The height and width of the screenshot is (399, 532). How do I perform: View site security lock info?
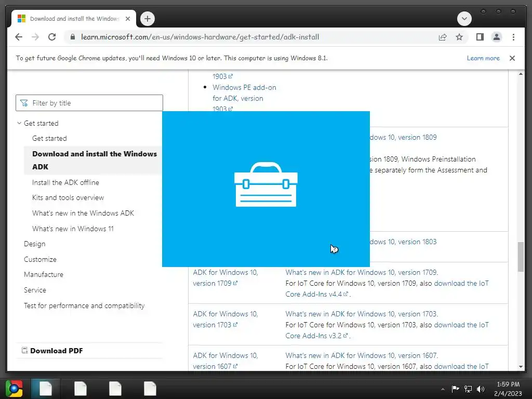(73, 37)
